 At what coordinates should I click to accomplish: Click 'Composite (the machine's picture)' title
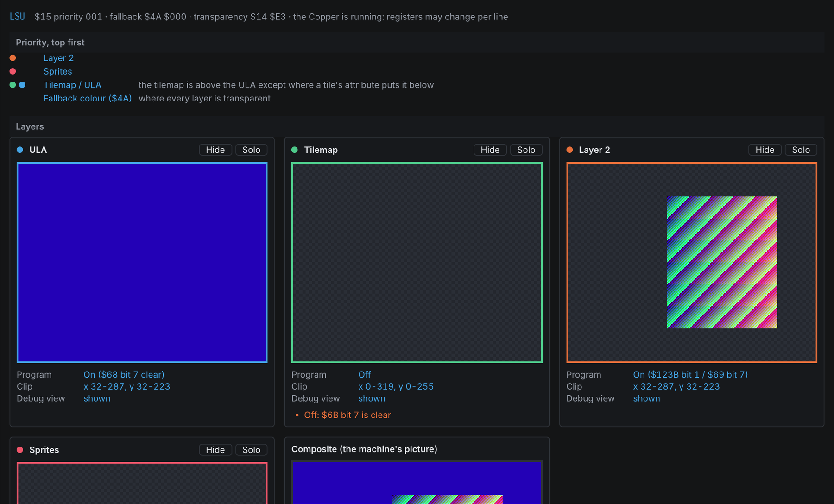(364, 449)
